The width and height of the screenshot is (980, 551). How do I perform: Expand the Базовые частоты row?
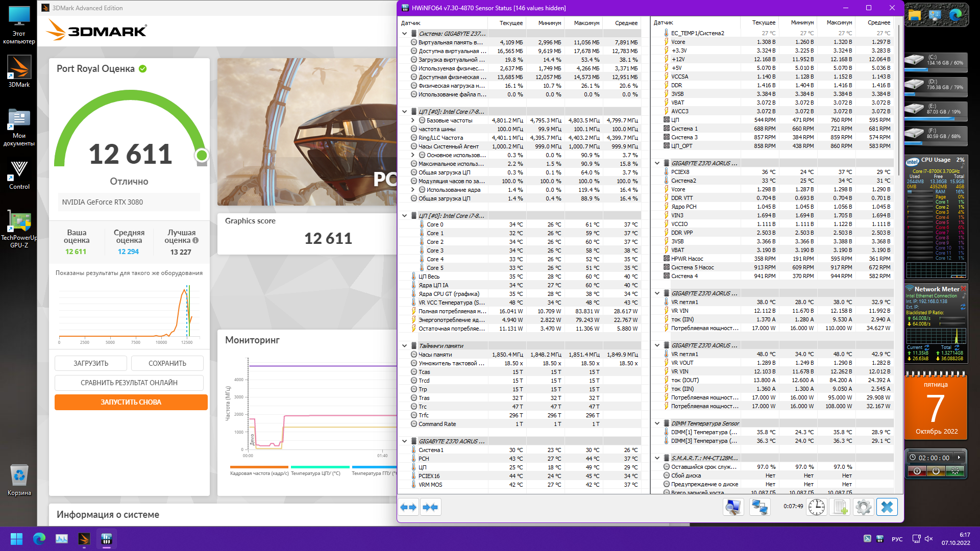413,120
